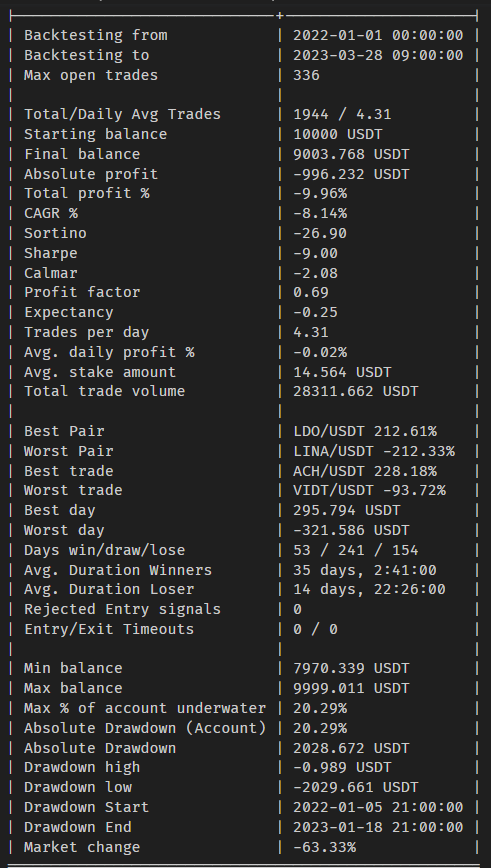Select the value '2028.672 USDT'

[351, 748]
